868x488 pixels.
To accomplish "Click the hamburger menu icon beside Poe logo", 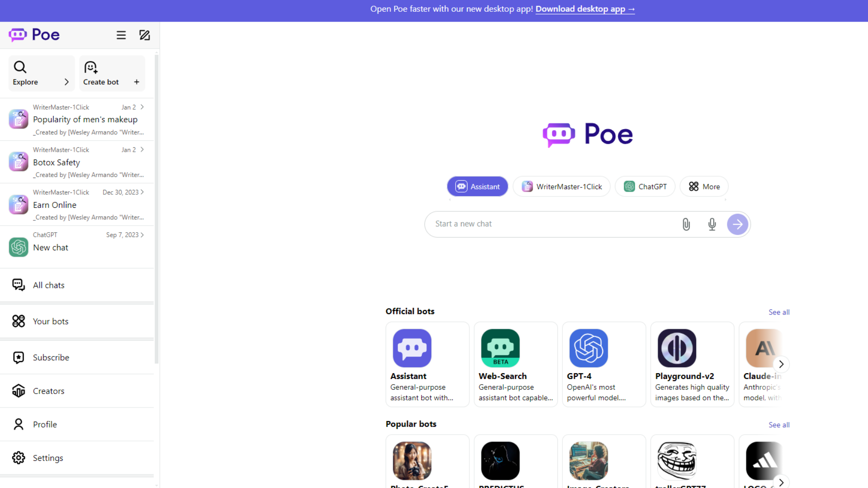I will click(121, 35).
